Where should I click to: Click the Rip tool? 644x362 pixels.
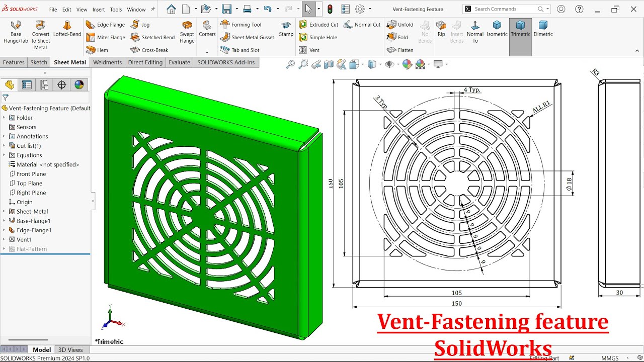coord(441,29)
